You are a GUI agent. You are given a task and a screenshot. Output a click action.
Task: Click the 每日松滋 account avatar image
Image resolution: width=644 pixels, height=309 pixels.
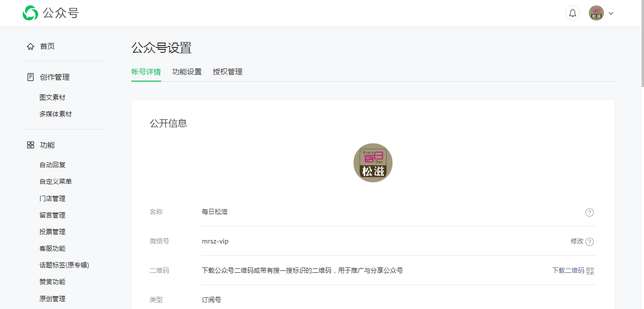tap(373, 162)
